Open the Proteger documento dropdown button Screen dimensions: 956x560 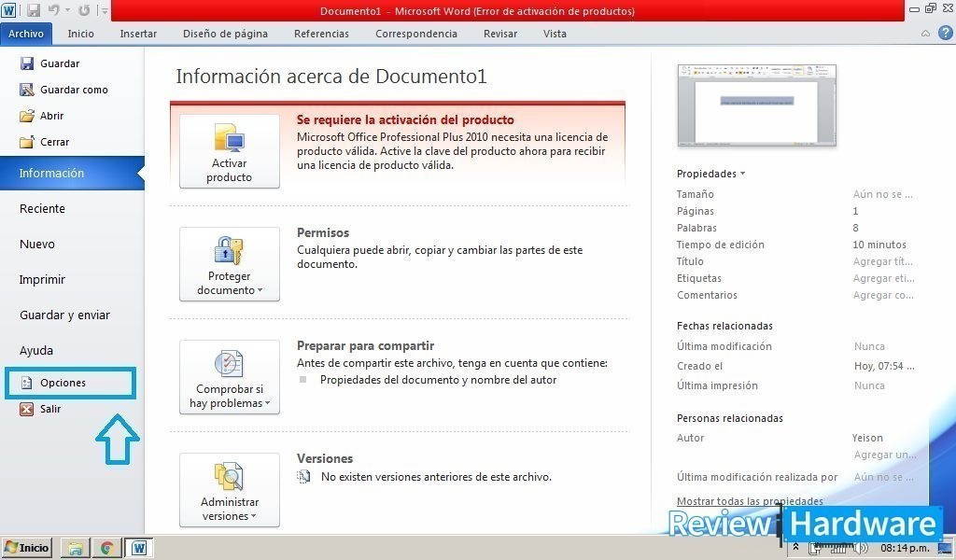[230, 264]
